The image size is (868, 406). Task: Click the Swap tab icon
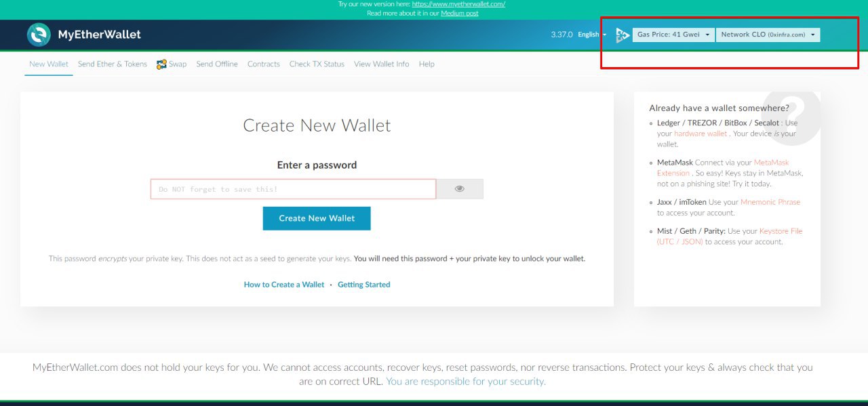161,64
